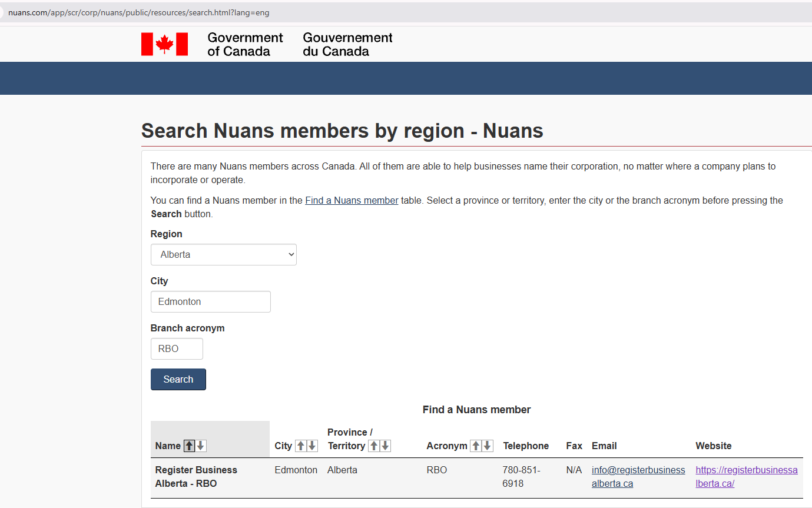This screenshot has height=508, width=812.
Task: Sort Province / Territory column ascending
Action: click(375, 446)
